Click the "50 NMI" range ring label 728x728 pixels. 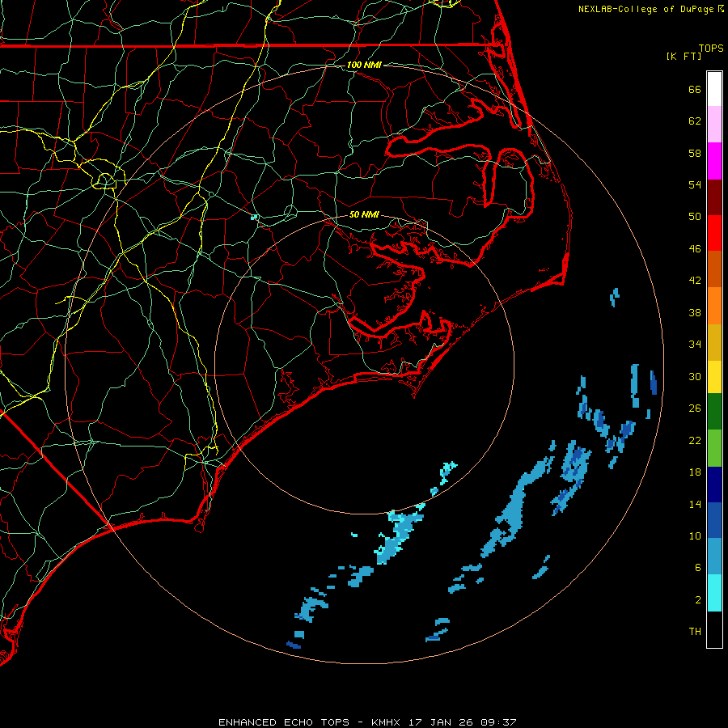point(364,214)
